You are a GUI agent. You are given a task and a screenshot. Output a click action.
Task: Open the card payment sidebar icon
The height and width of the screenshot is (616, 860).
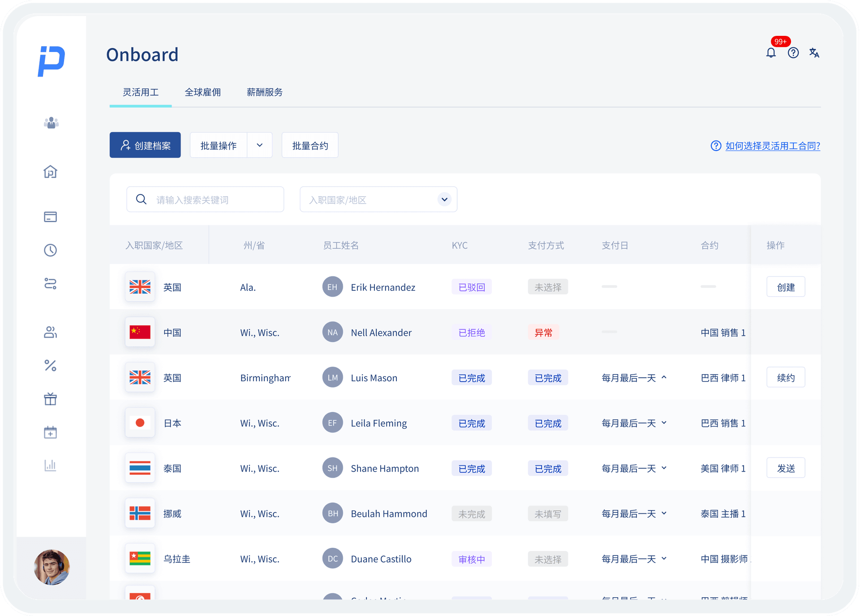point(50,217)
